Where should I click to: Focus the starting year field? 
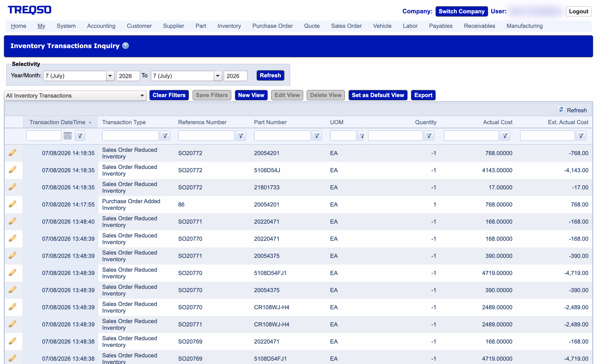click(128, 76)
